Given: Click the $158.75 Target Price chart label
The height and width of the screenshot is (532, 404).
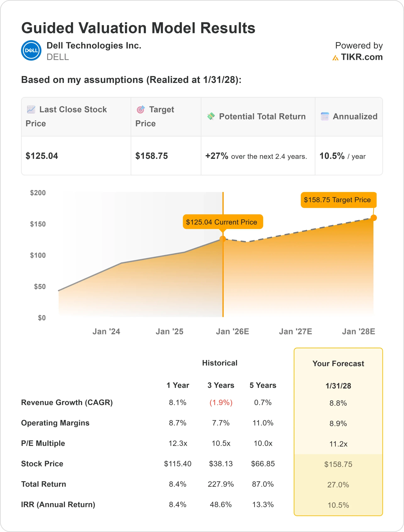Looking at the screenshot, I should [338, 200].
